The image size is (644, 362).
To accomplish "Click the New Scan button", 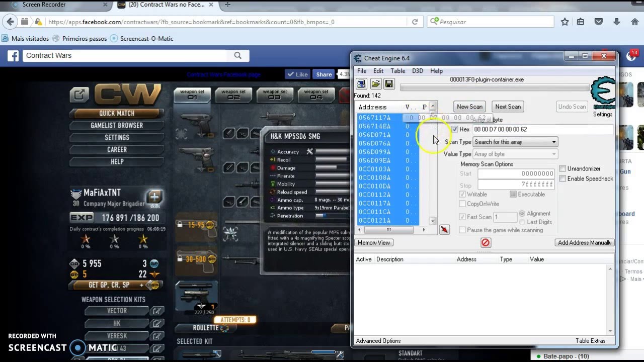I will coord(469,107).
